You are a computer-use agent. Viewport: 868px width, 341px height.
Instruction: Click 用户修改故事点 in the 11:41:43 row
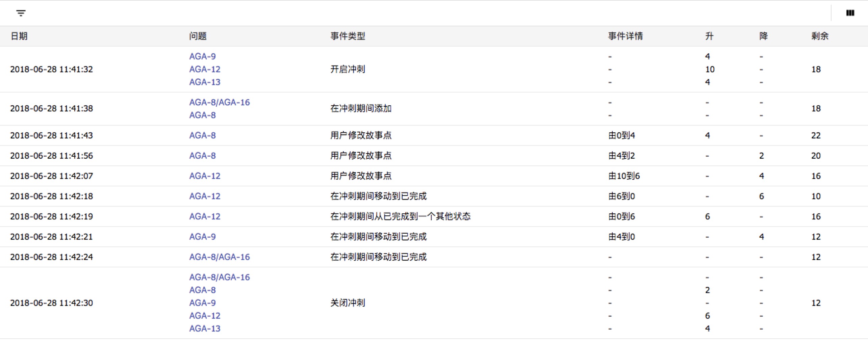[361, 135]
